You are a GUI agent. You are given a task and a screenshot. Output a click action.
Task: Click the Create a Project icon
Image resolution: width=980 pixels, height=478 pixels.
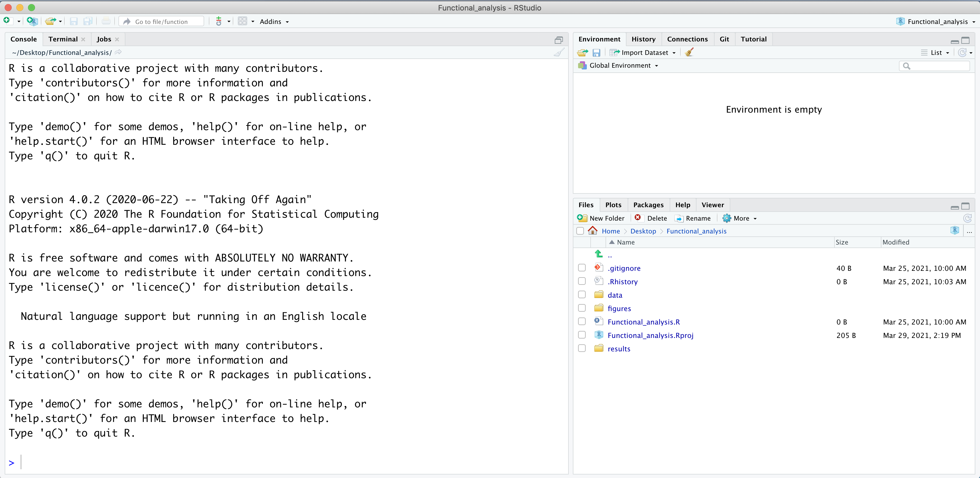(x=32, y=21)
